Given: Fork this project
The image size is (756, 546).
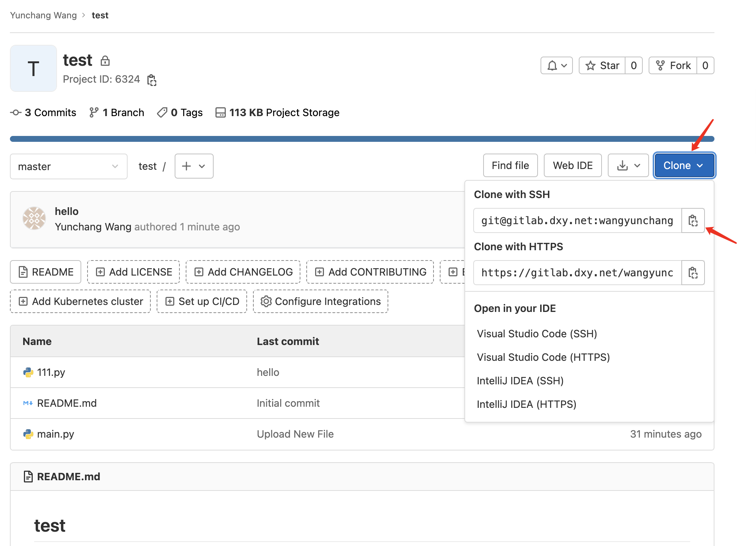Looking at the screenshot, I should 673,65.
